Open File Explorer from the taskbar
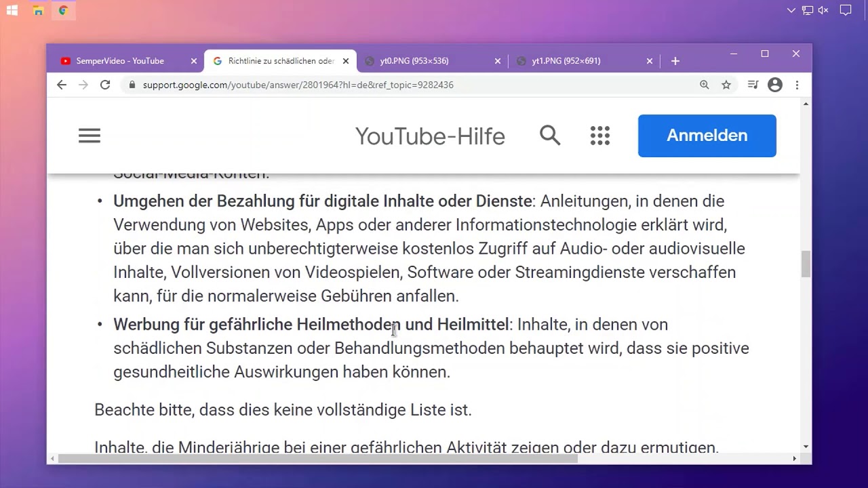This screenshot has width=868, height=488. tap(39, 10)
